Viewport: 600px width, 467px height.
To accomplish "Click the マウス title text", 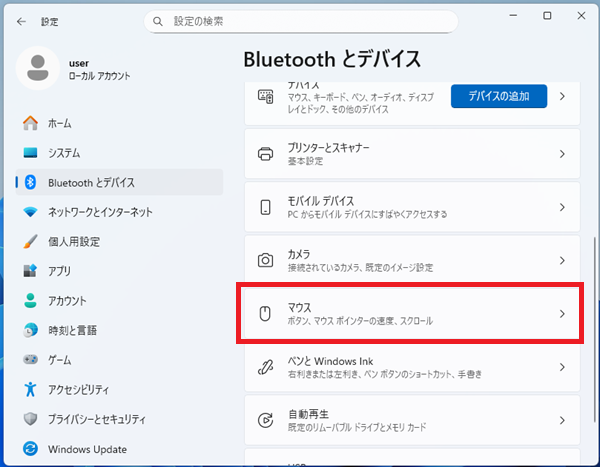I will (299, 307).
